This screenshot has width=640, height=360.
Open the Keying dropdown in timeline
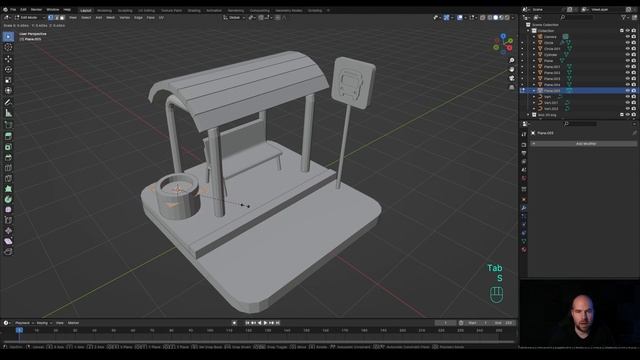[44, 323]
